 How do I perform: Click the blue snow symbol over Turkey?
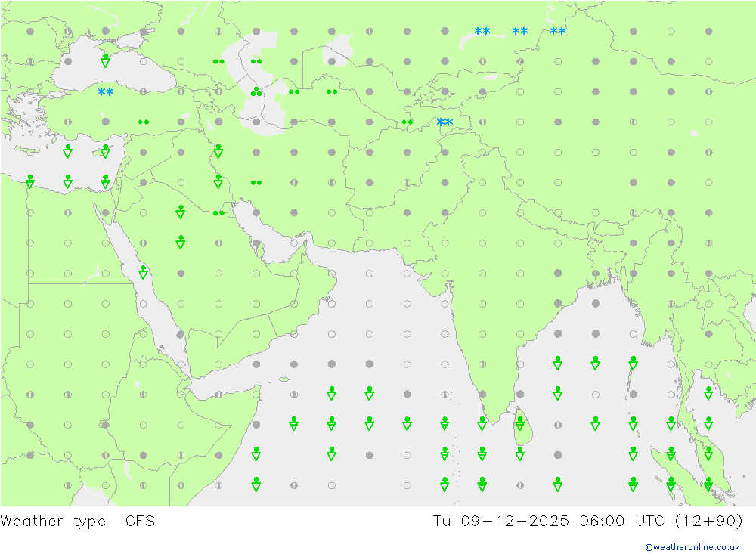(x=106, y=92)
